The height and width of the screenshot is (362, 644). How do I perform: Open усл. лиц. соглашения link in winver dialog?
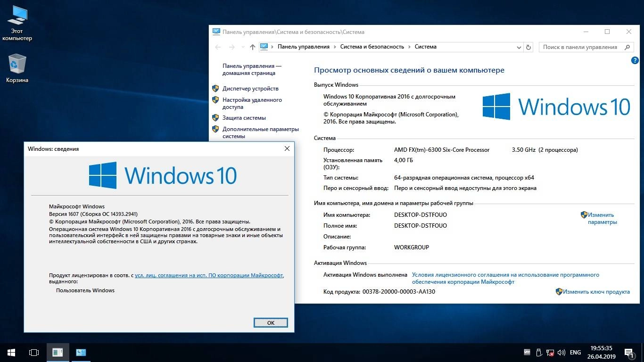pos(209,275)
